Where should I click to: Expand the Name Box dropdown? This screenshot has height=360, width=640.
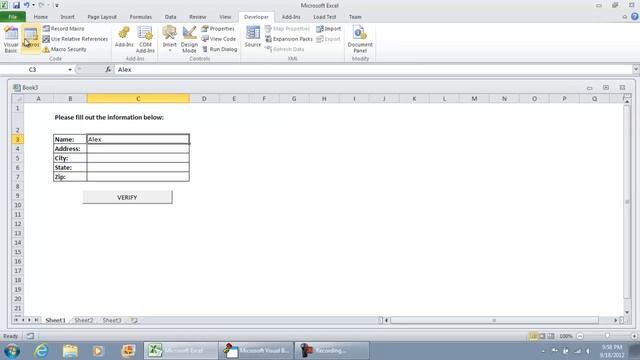pyautogui.click(x=70, y=70)
